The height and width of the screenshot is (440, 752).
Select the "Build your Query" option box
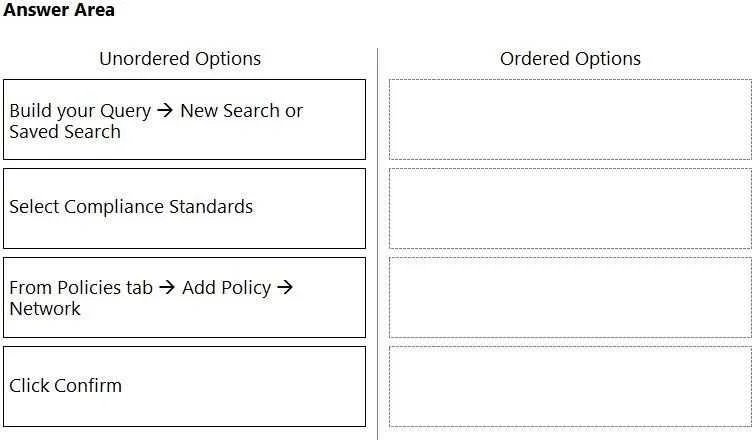point(184,119)
